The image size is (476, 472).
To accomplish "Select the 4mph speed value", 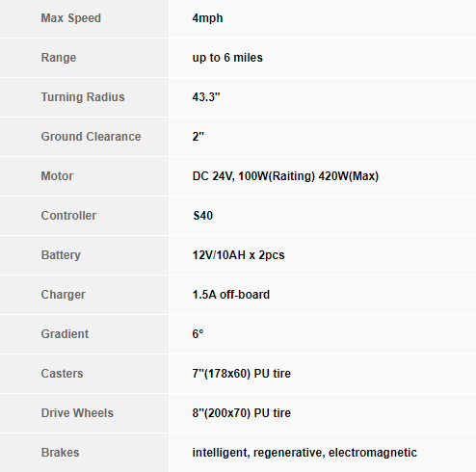I will tap(207, 18).
